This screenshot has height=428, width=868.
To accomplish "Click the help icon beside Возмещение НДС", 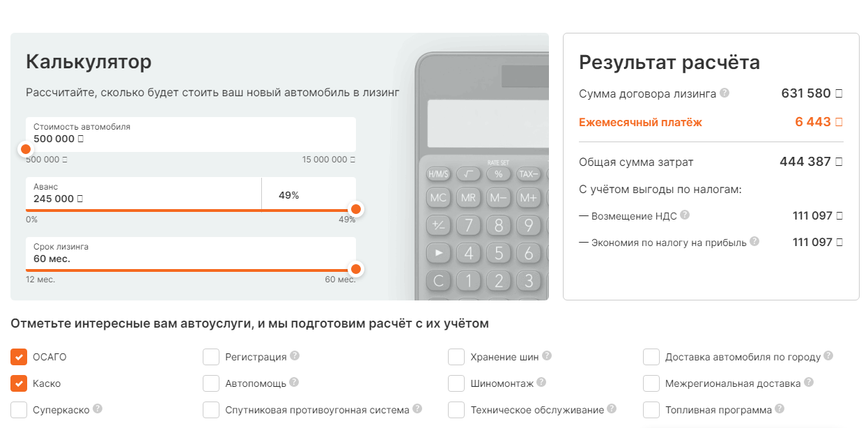I will (685, 215).
